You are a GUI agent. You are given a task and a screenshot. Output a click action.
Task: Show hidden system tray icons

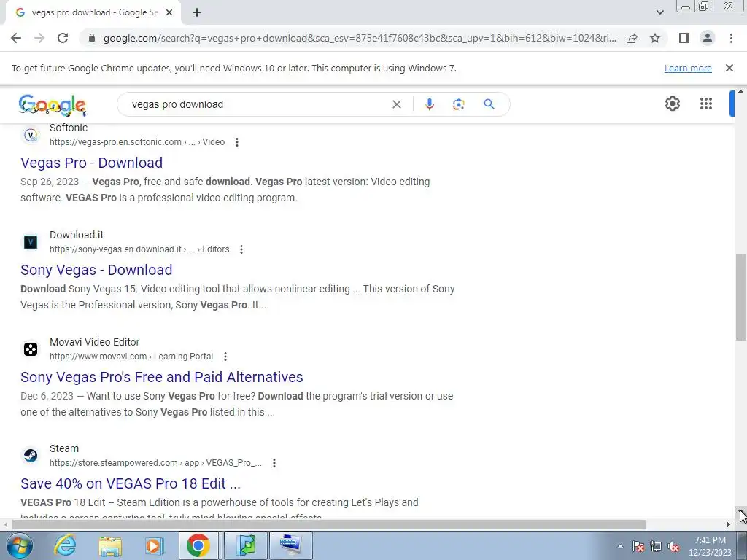[620, 546]
